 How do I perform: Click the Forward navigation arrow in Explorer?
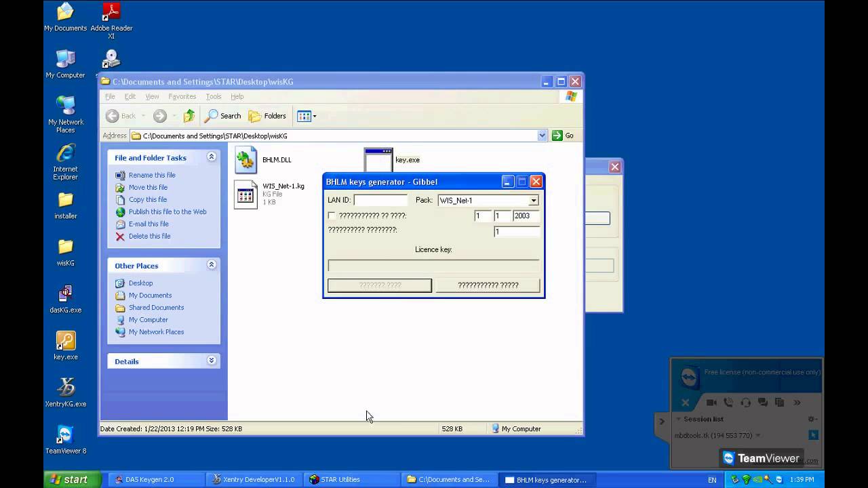pyautogui.click(x=160, y=116)
